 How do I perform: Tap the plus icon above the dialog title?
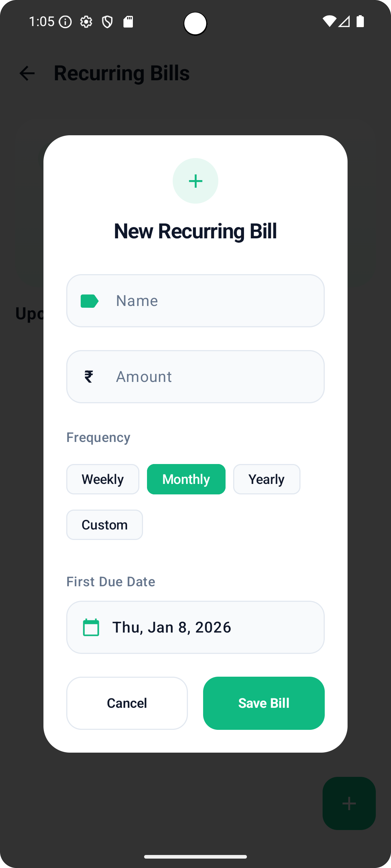(x=195, y=181)
